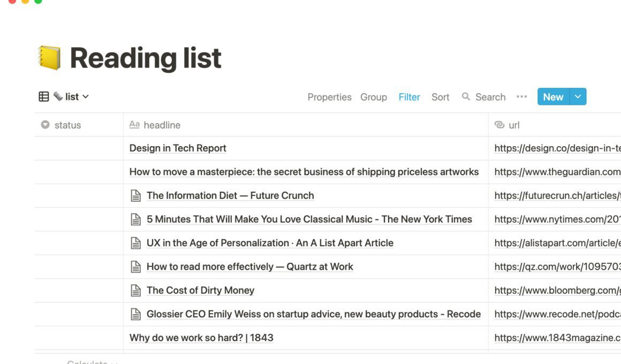621x364 pixels.
Task: Open the Sort menu
Action: click(441, 97)
